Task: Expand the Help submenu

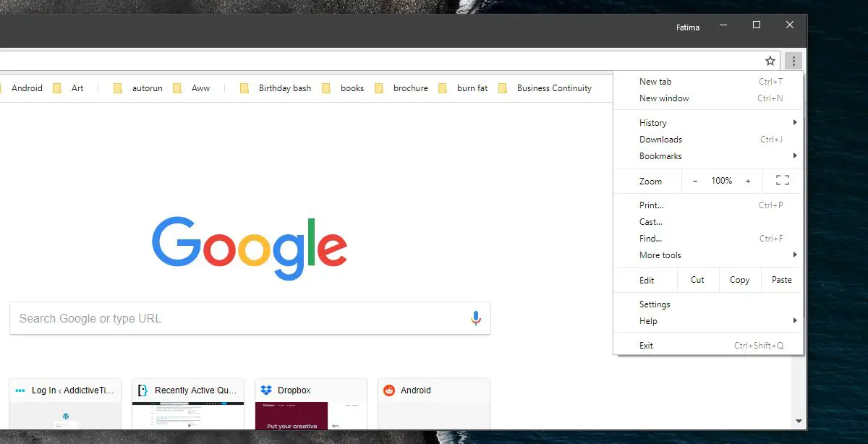Action: [x=708, y=321]
